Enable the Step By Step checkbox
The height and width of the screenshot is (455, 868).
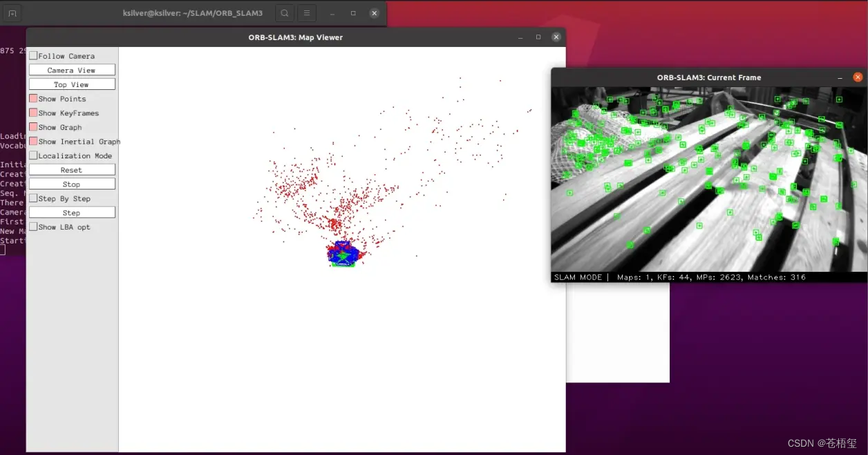click(33, 198)
